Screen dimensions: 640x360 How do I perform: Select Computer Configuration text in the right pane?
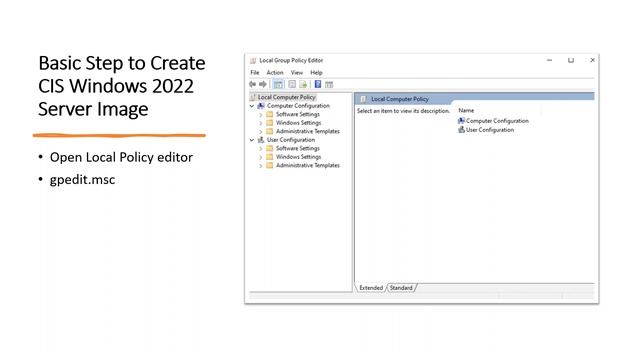coord(497,121)
